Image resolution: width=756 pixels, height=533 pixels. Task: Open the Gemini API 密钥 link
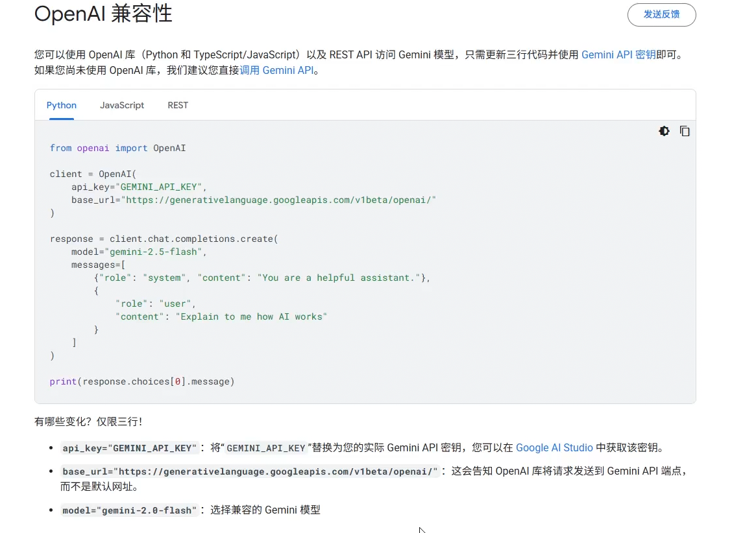618,55
